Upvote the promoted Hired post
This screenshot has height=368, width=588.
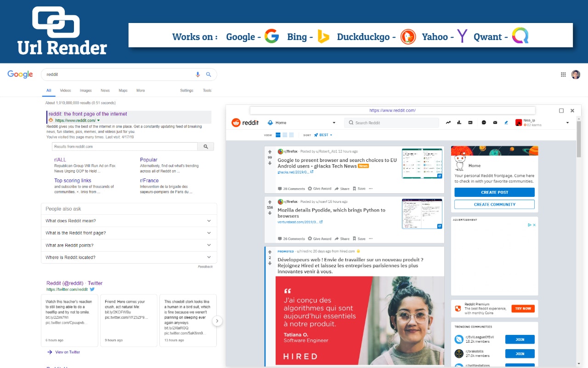[270, 252]
